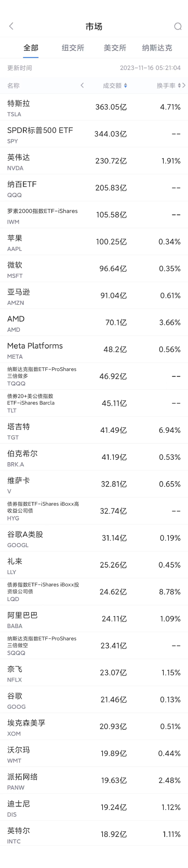The image size is (188, 868).
Task: Select the 阿里巴巴 BABA row
Action: coord(94,620)
